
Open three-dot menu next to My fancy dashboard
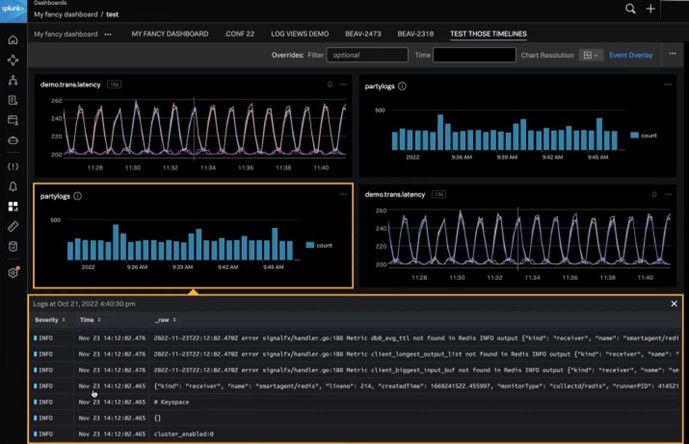click(108, 34)
